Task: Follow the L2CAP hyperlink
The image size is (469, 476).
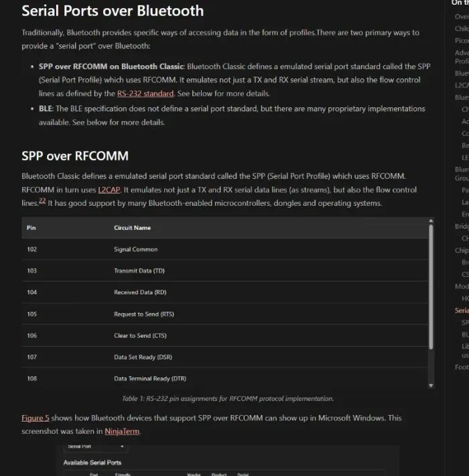Action: 109,190
